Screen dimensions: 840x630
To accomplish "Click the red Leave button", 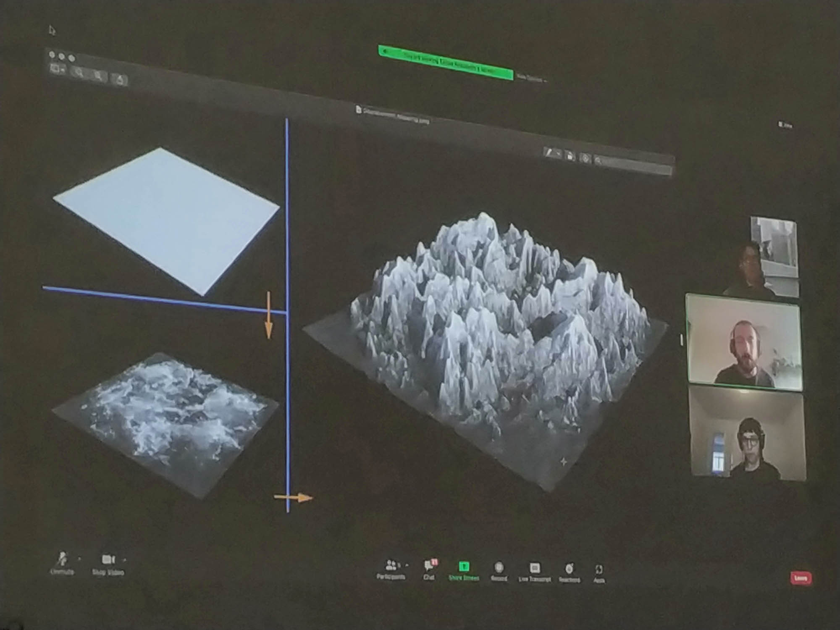I will 801,578.
